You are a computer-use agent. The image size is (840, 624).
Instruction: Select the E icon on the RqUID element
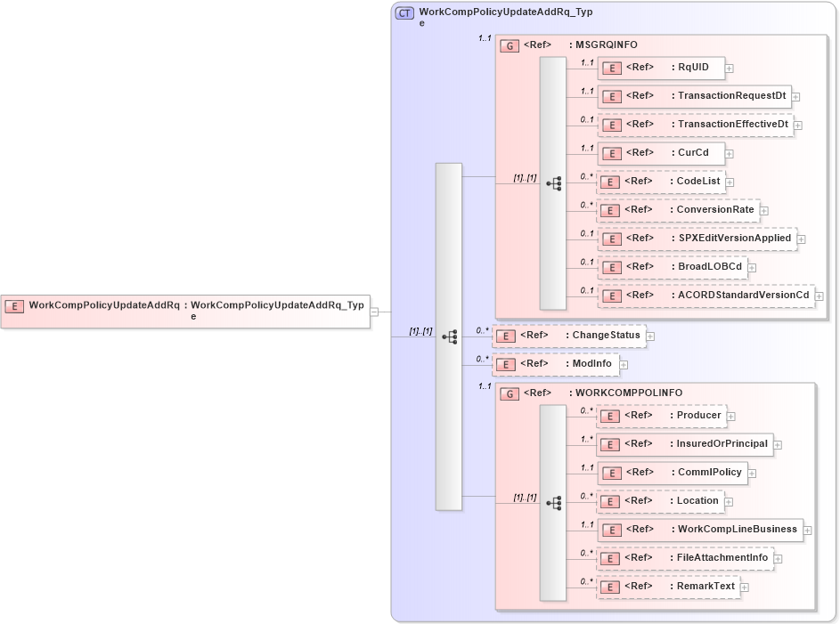pos(611,68)
